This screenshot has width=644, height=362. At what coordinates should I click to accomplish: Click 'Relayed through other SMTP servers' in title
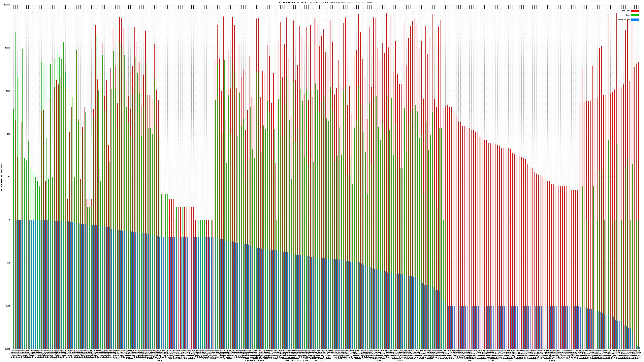tap(355, 2)
